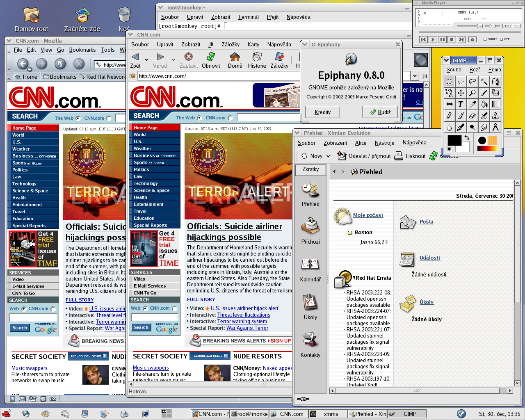Viewport: 525px width, 420px height.
Task: Open Akce menu in Evolution
Action: coord(361,143)
